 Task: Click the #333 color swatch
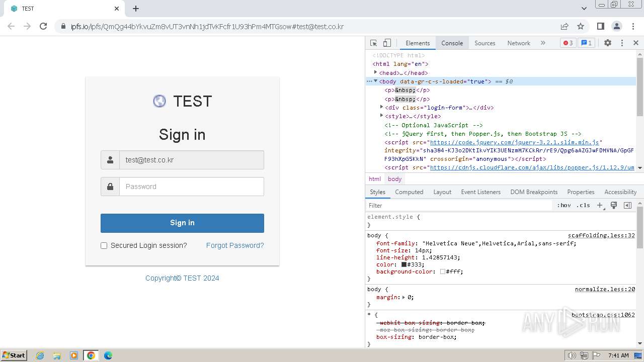click(x=404, y=264)
